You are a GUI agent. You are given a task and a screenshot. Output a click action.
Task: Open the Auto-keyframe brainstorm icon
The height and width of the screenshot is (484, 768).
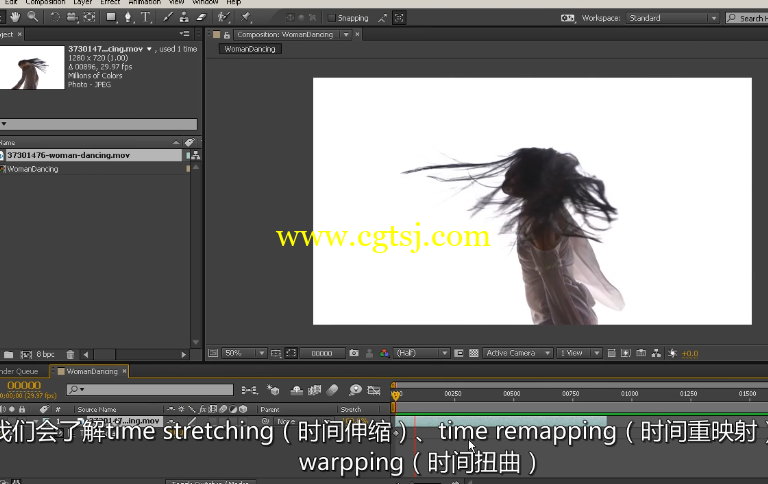pos(355,390)
